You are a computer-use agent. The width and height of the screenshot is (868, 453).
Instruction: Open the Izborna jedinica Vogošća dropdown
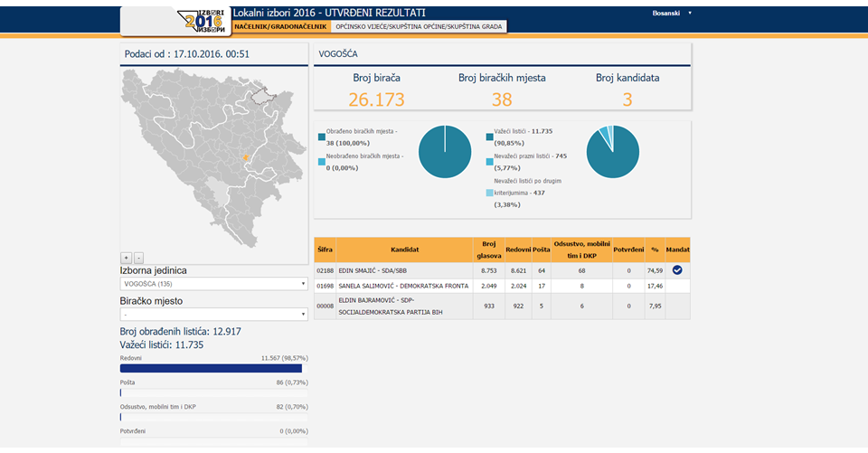coord(213,284)
